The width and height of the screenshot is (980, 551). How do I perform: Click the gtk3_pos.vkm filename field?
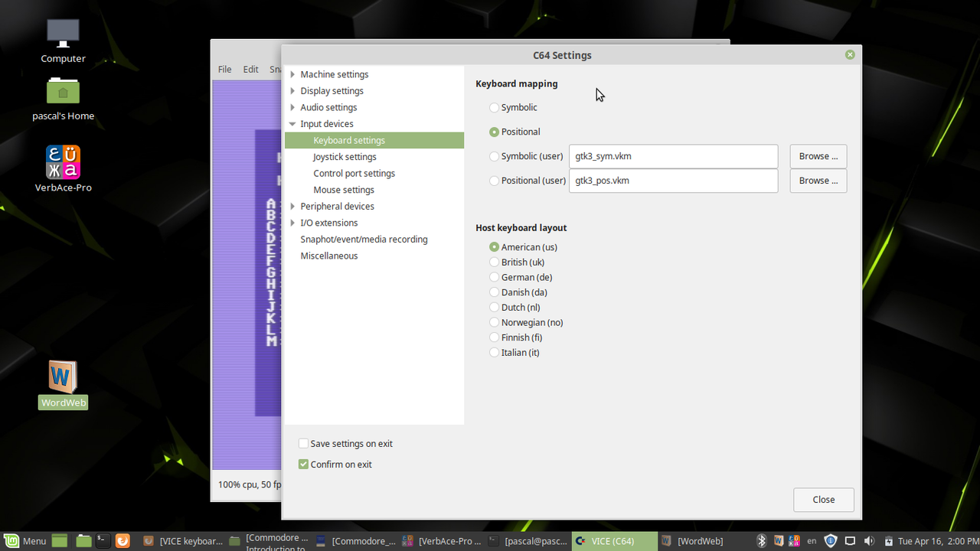pos(674,181)
